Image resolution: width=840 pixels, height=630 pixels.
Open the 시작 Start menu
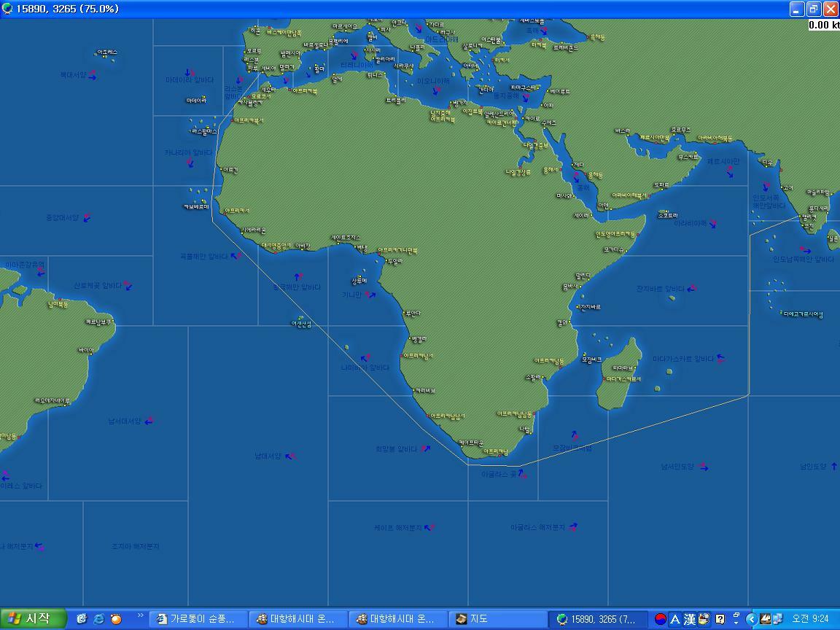coord(34,619)
